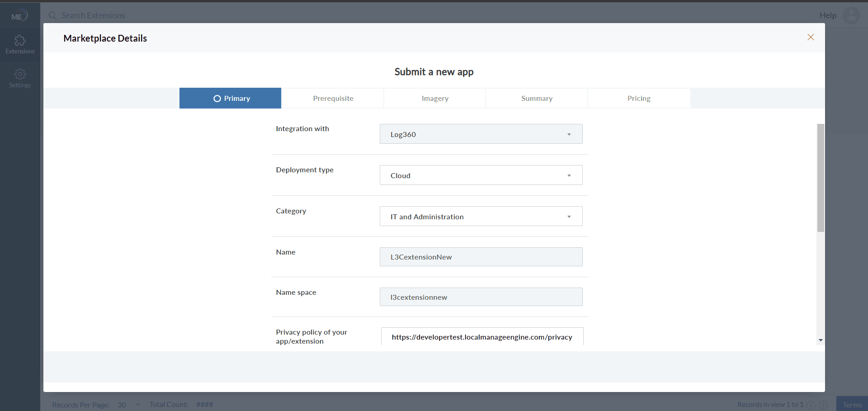The width and height of the screenshot is (868, 411).
Task: Expand the Records Per Page selector
Action: coord(137,405)
